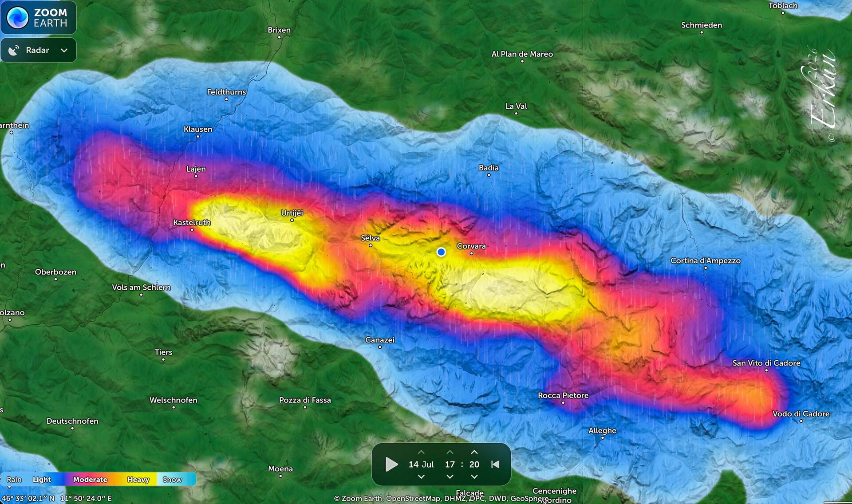Increase the date with up arrow above 14 Jul
Viewport: 852px width, 504px height.
pyautogui.click(x=421, y=452)
